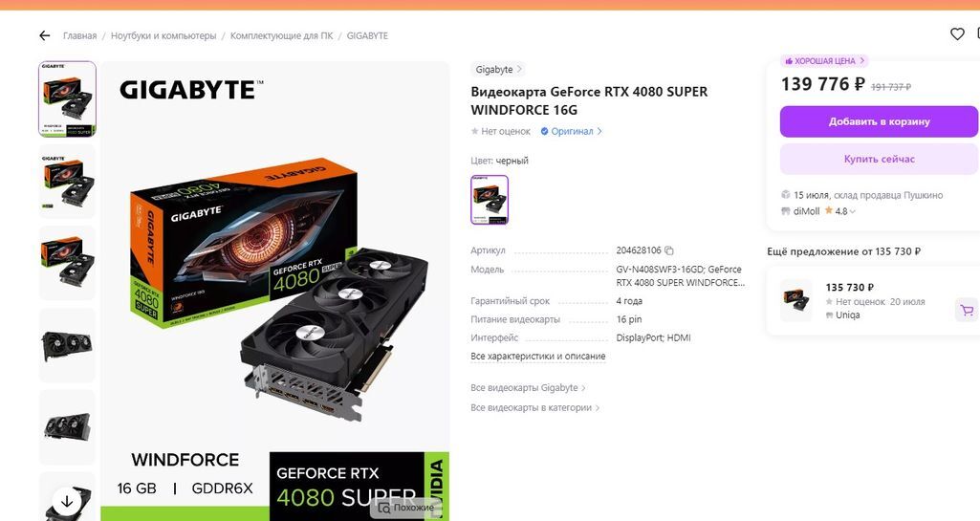The width and height of the screenshot is (980, 521).
Task: Click Купить сейчас button
Action: point(879,159)
